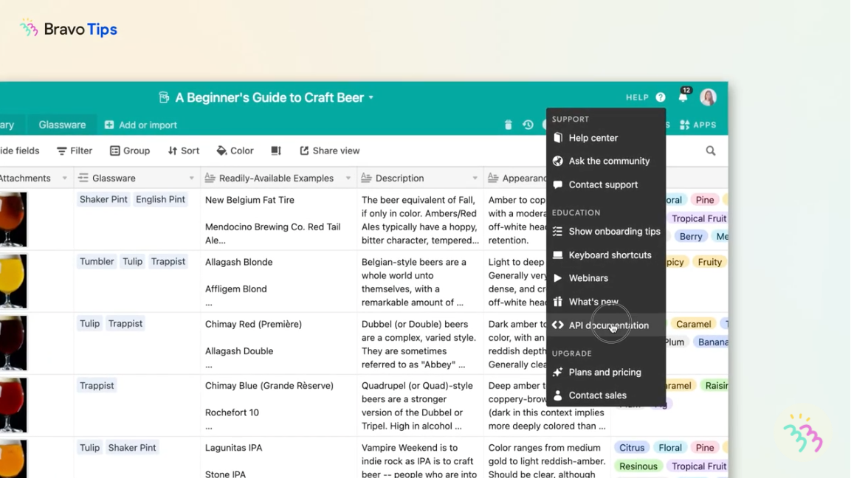Click the Bravo Tips logo
The width and height of the screenshot is (868, 484).
[68, 29]
